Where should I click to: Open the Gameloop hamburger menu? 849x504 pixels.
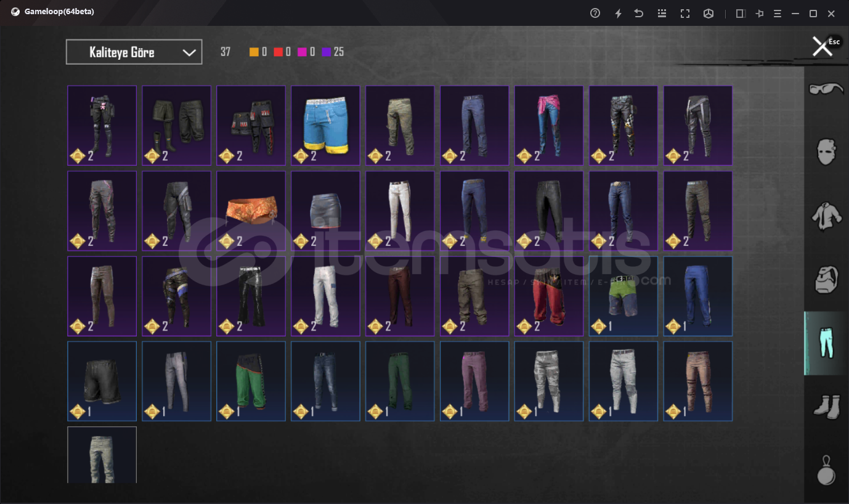778,13
